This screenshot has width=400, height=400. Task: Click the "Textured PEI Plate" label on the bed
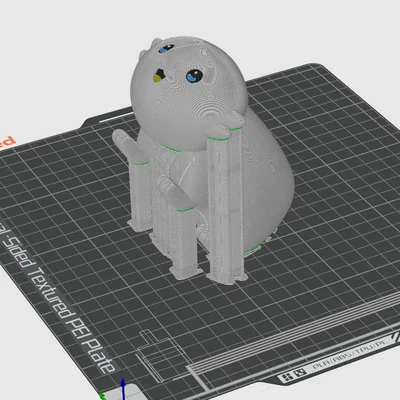click(71, 319)
